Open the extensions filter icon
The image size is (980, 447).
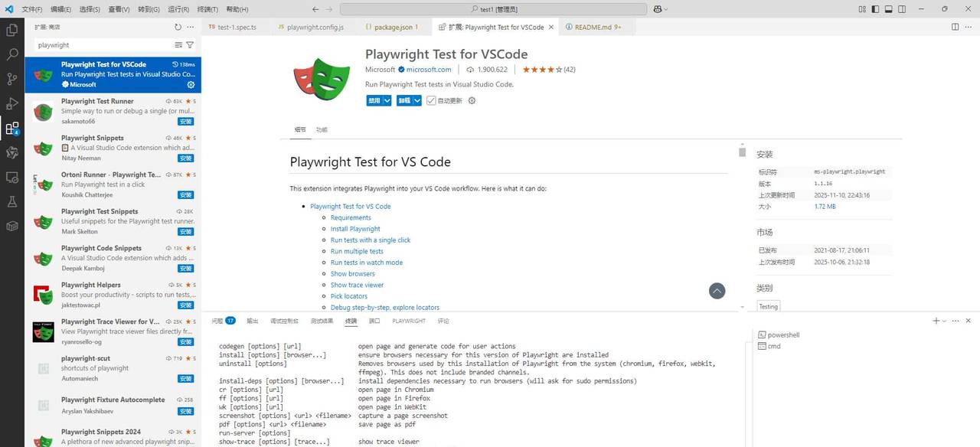tap(189, 44)
